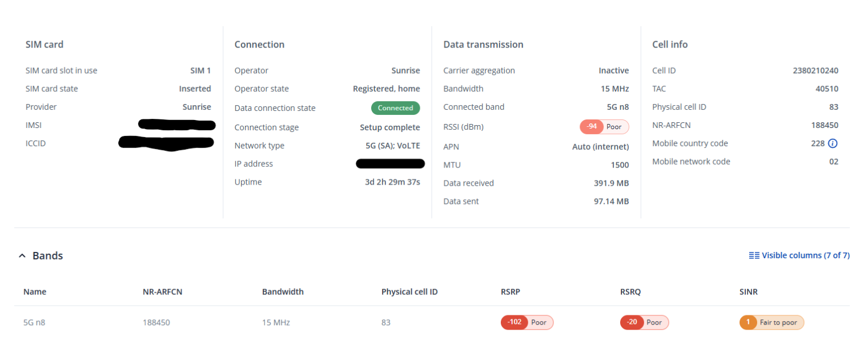Click the columns icon beside Visible columns
The width and height of the screenshot is (868, 364).
(x=754, y=255)
